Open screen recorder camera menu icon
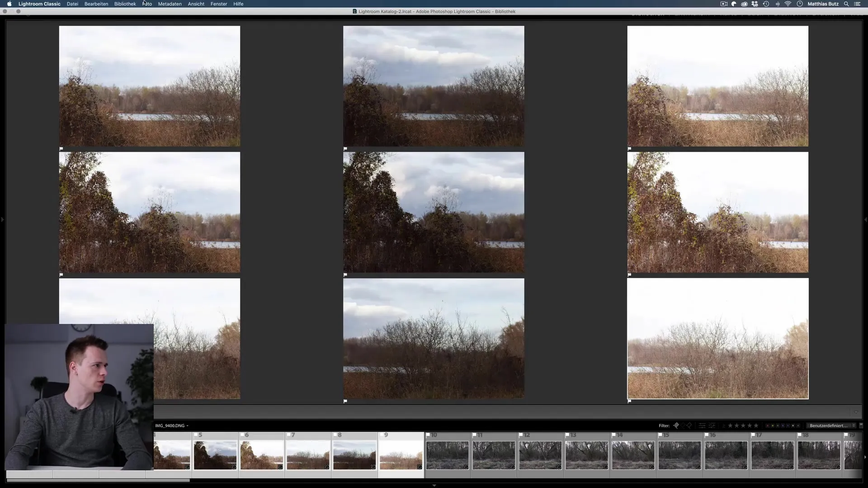 coord(724,4)
